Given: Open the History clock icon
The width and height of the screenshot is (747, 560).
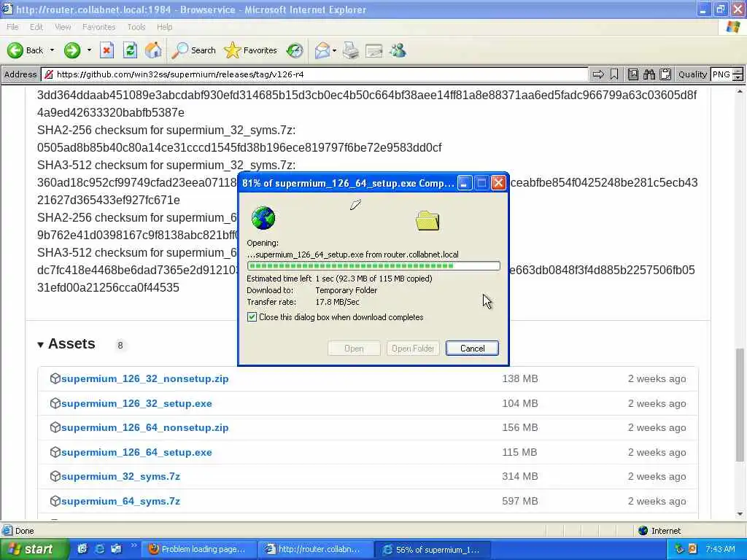Looking at the screenshot, I should [295, 50].
